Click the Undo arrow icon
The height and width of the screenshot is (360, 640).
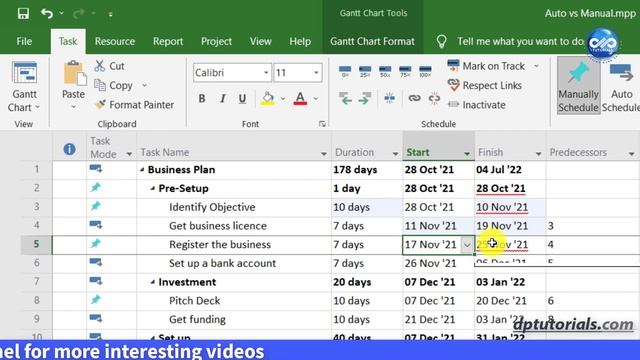click(x=47, y=13)
